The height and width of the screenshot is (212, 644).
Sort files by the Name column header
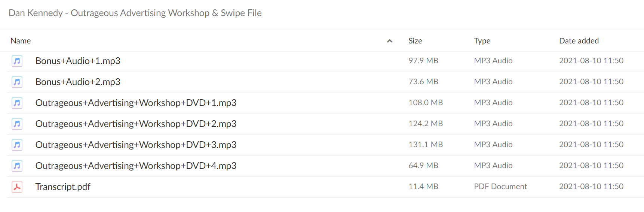pos(21,41)
